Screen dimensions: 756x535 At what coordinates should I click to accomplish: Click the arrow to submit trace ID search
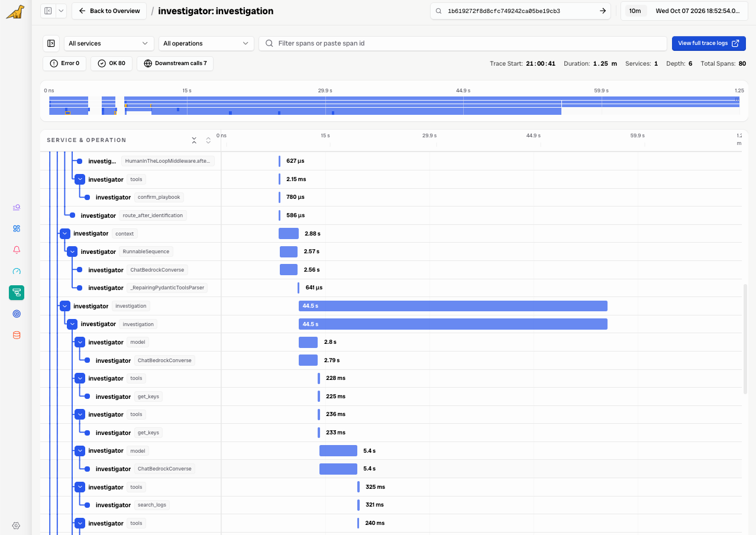coord(603,11)
